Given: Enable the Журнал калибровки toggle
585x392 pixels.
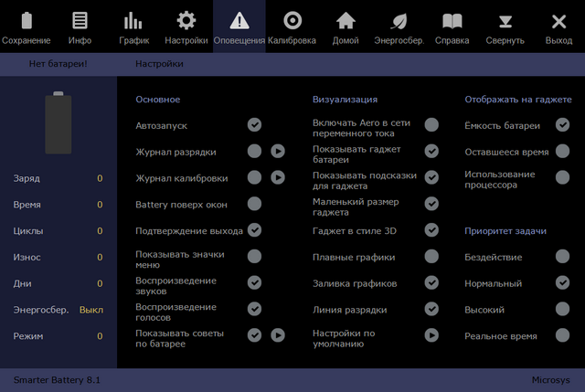Looking at the screenshot, I should point(254,177).
